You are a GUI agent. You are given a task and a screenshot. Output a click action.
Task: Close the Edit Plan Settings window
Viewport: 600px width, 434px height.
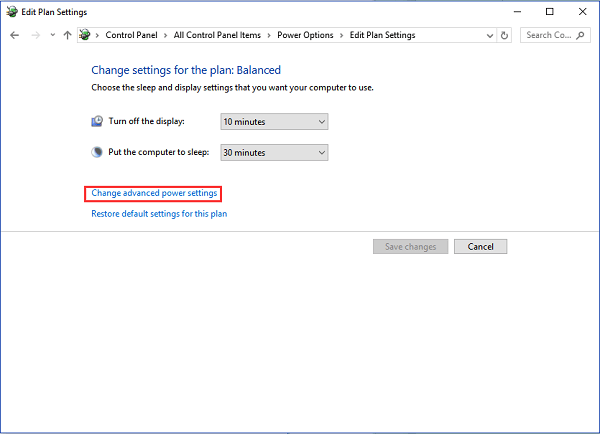tap(582, 12)
